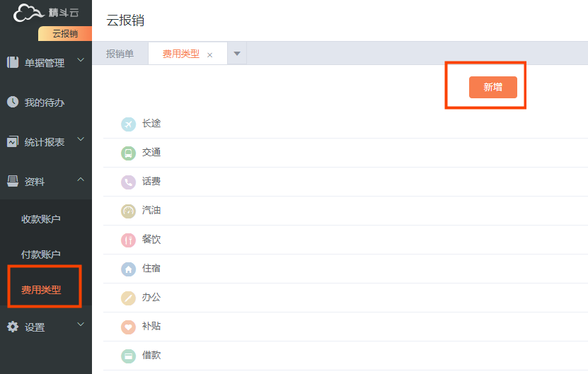588x374 pixels.
Task: Open 收款账户 in the sidebar
Action: [41, 219]
